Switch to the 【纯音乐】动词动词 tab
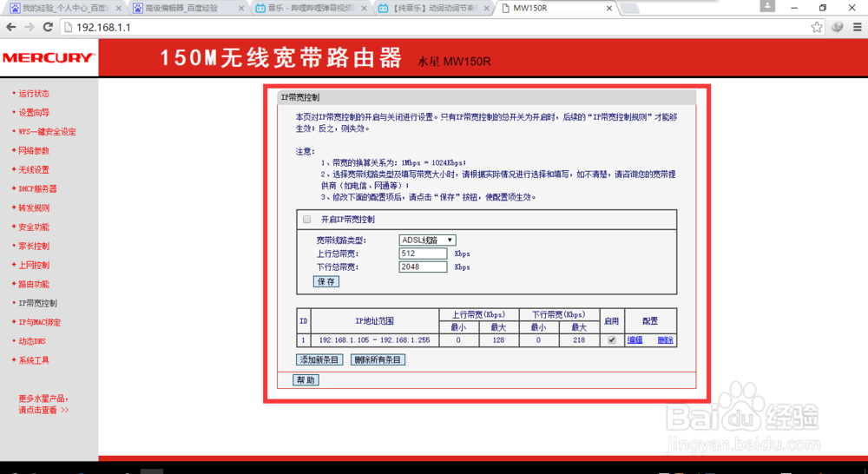868x474 pixels. [433, 9]
